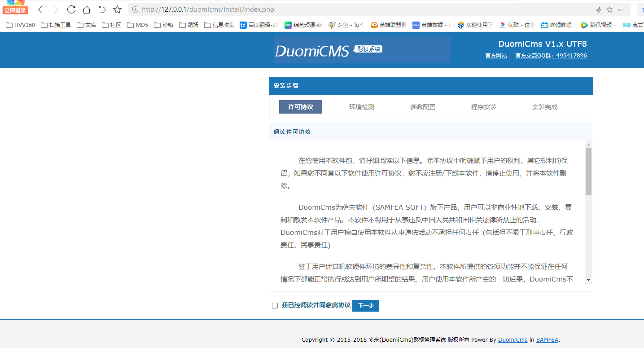Click the star favorites icon beside undo
This screenshot has height=348, width=644.
pos(117,9)
